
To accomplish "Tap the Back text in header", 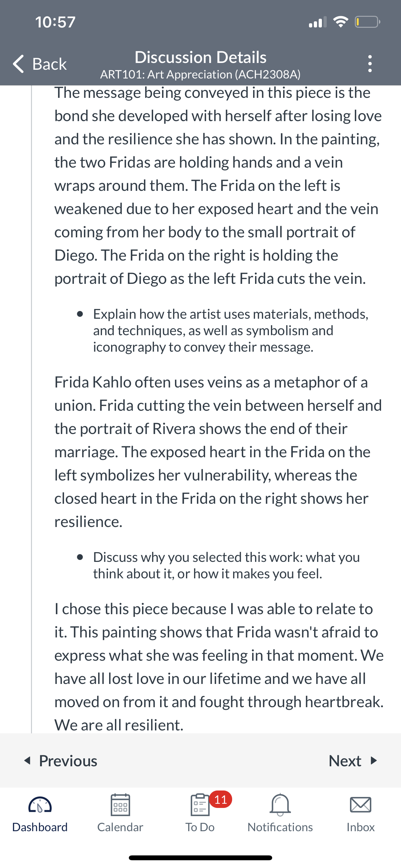I will (x=49, y=64).
